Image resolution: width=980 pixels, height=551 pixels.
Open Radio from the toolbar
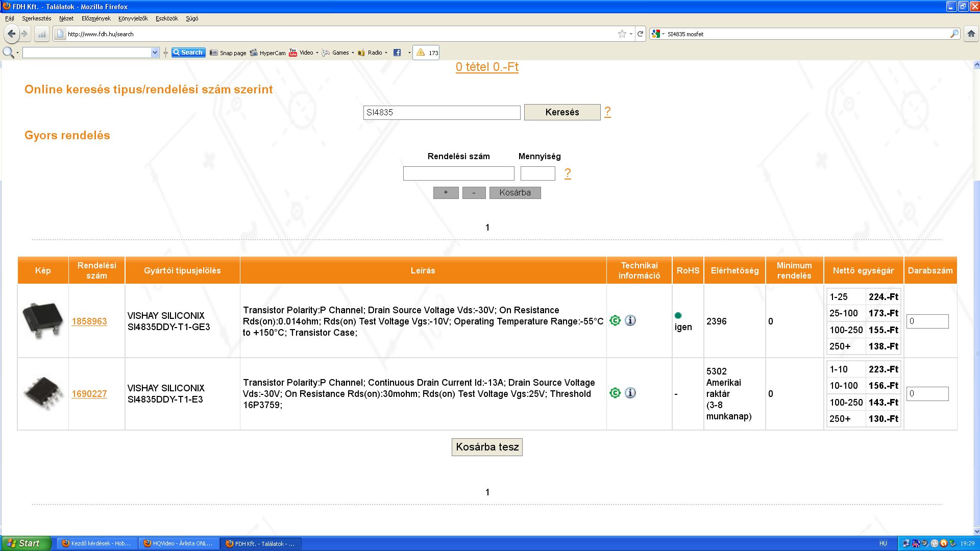pos(370,53)
